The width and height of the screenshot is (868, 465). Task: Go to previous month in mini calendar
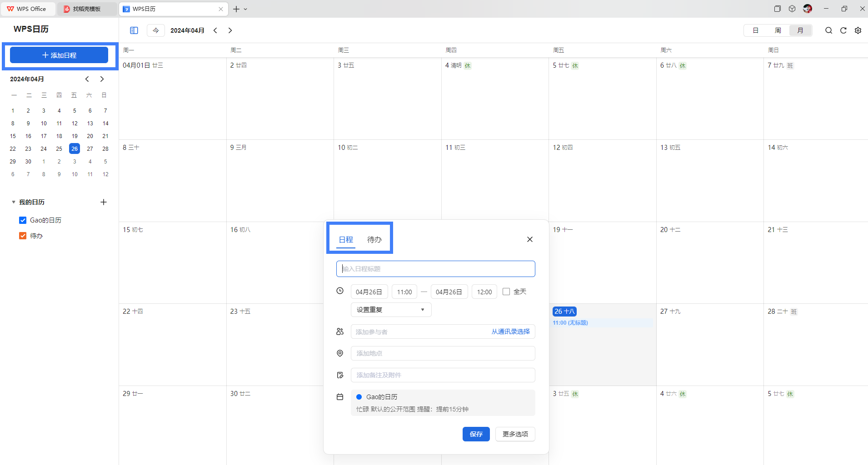87,79
